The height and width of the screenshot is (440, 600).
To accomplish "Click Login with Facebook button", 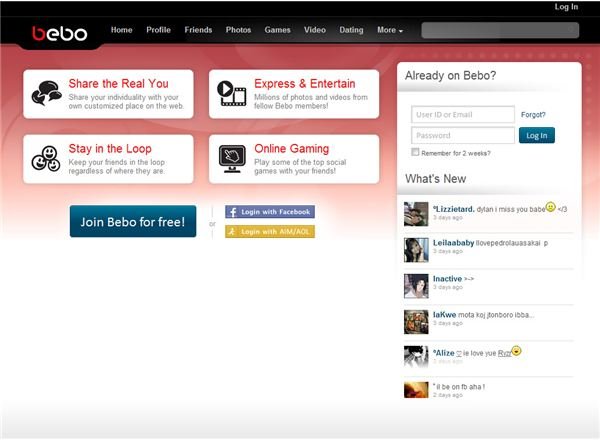I will pyautogui.click(x=270, y=212).
